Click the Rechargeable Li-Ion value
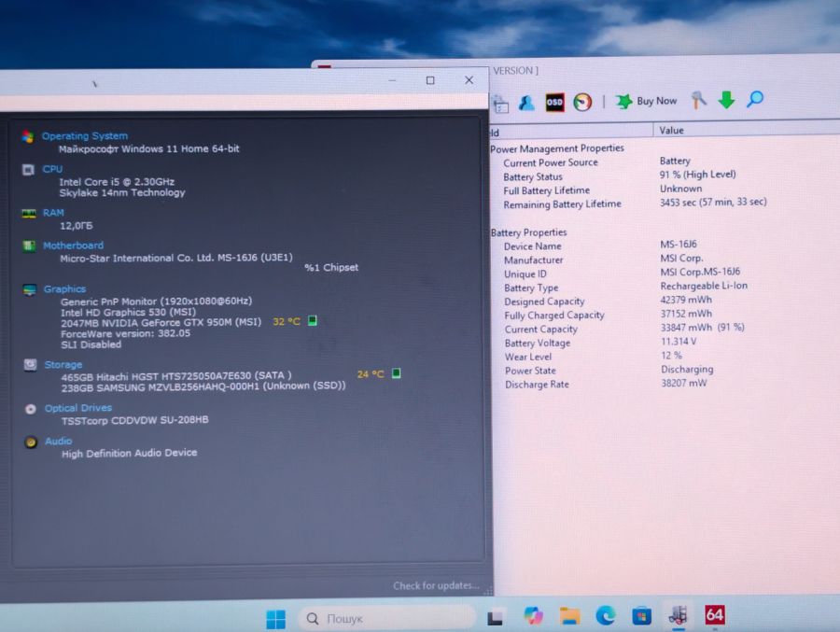 tap(704, 286)
